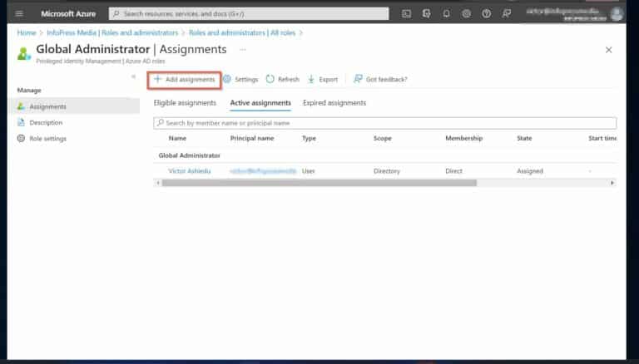Close the Global Administrator blade
639x364 pixels.
[x=608, y=50]
